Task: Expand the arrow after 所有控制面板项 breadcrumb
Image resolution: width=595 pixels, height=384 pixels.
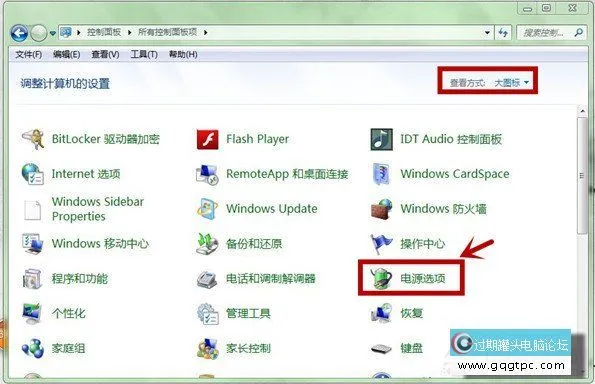Action: coord(205,33)
